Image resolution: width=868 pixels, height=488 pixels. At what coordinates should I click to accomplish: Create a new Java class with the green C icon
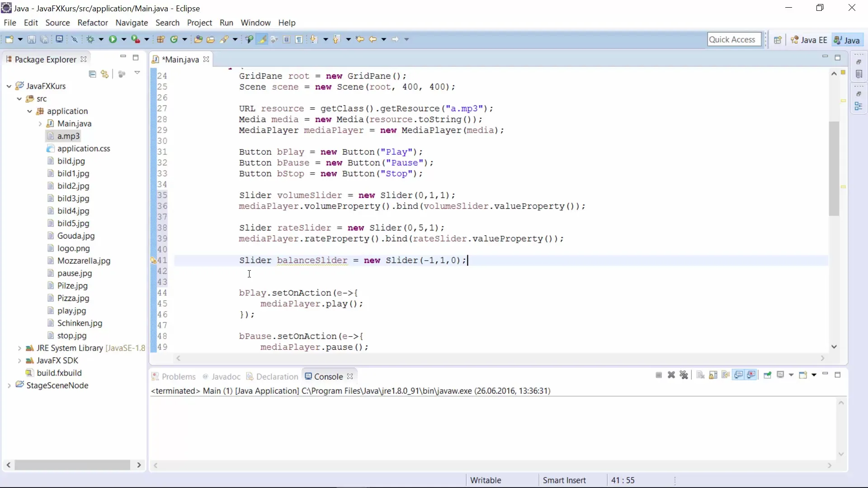(174, 39)
